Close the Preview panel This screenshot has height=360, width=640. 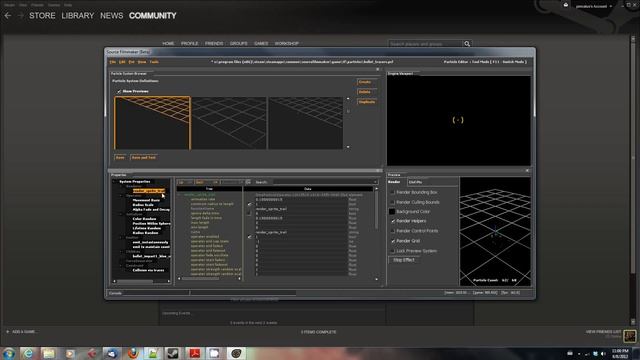pos(527,171)
